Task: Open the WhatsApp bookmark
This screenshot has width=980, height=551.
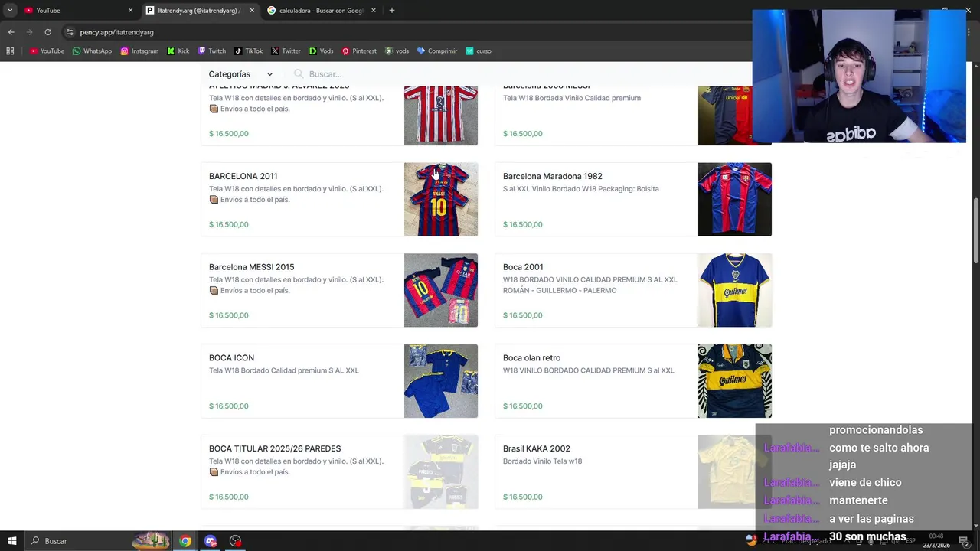Action: (x=92, y=51)
